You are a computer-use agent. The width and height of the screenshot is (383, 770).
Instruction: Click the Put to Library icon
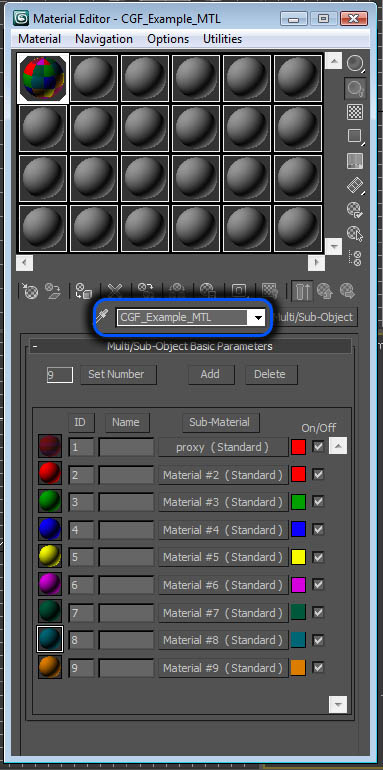(x=208, y=291)
